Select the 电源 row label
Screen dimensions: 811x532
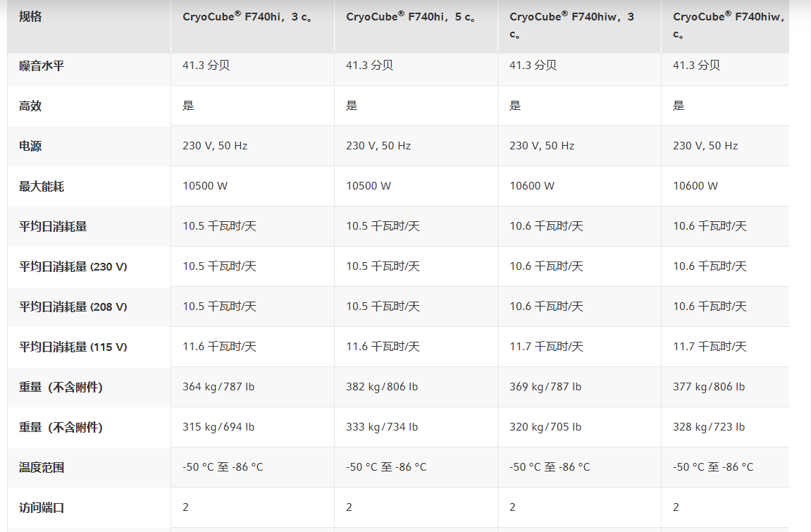(30, 146)
